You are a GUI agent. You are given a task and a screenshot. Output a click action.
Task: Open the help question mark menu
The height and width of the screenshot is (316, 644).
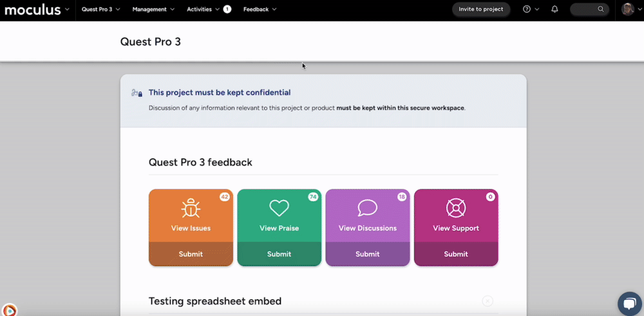527,10
